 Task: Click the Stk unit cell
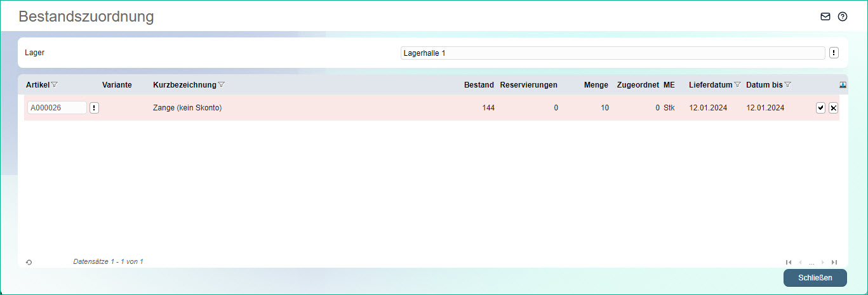[x=669, y=108]
